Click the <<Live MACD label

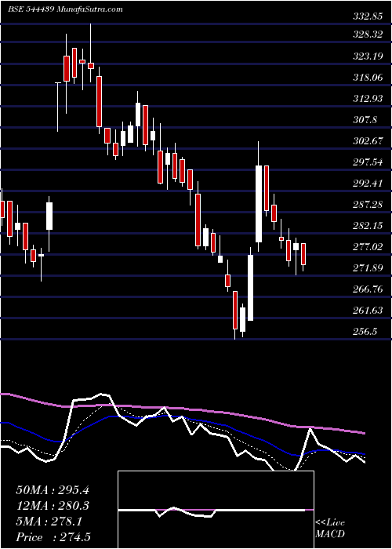(x=330, y=528)
